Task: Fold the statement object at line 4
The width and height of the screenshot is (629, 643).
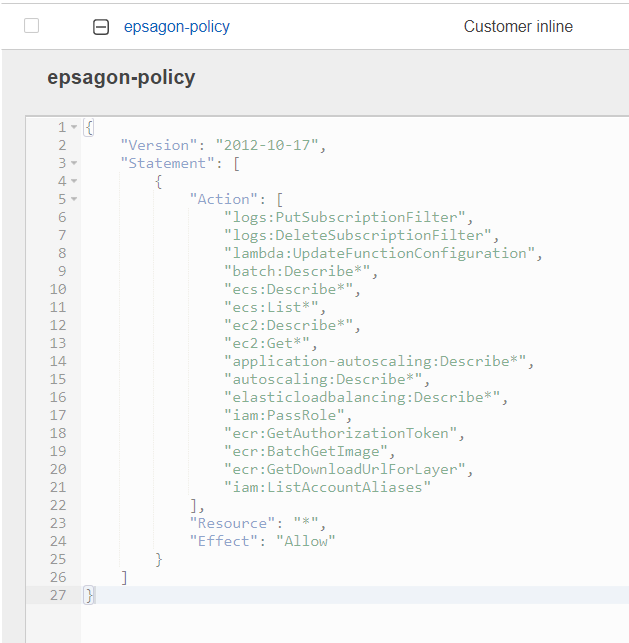Action: (74, 181)
